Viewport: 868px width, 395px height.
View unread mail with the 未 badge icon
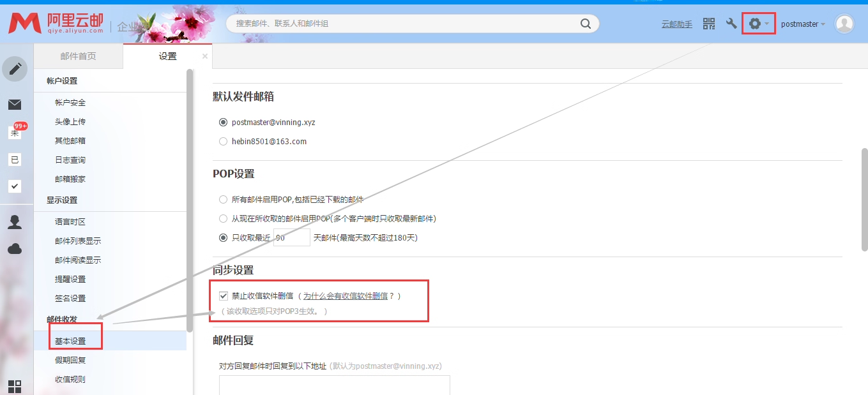point(15,131)
